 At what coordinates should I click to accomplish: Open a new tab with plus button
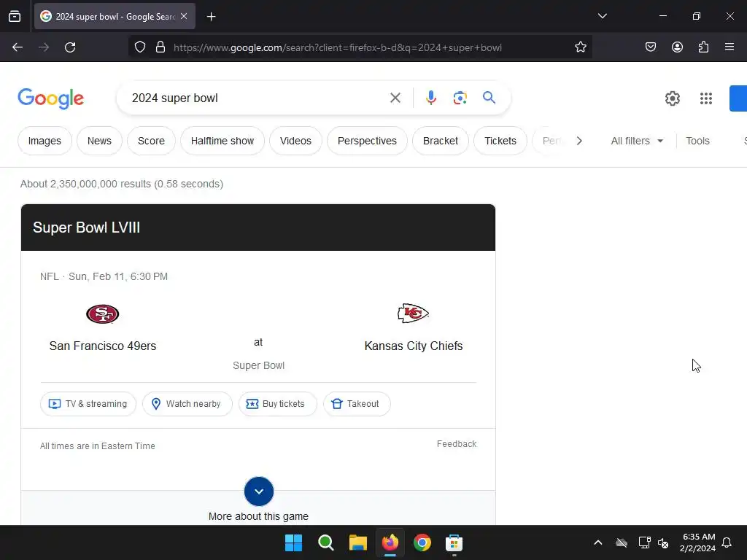click(x=212, y=17)
